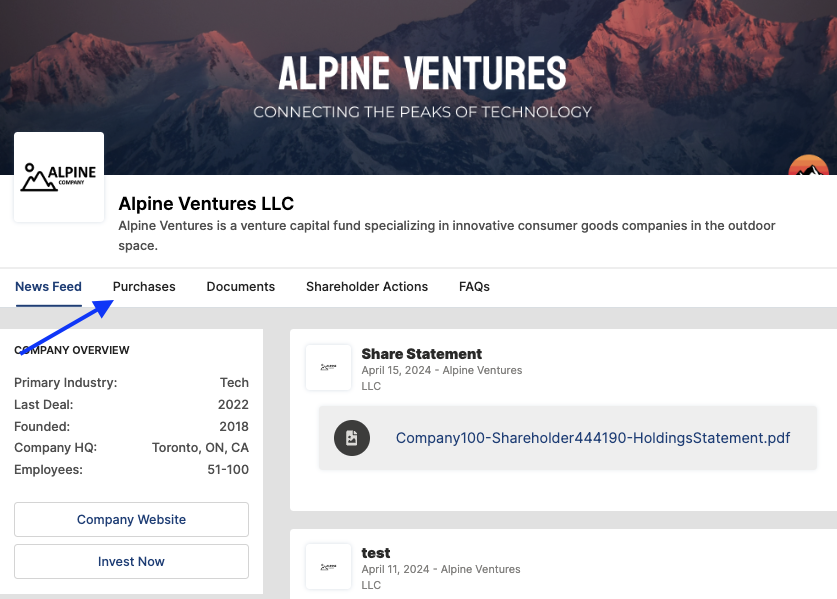The width and height of the screenshot is (837, 599).
Task: Click the round mountain avatar icon at right edge
Action: [x=809, y=165]
